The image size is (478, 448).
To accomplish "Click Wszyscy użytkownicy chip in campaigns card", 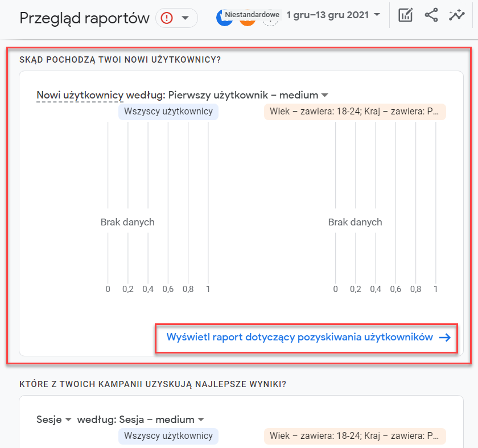I will point(168,436).
